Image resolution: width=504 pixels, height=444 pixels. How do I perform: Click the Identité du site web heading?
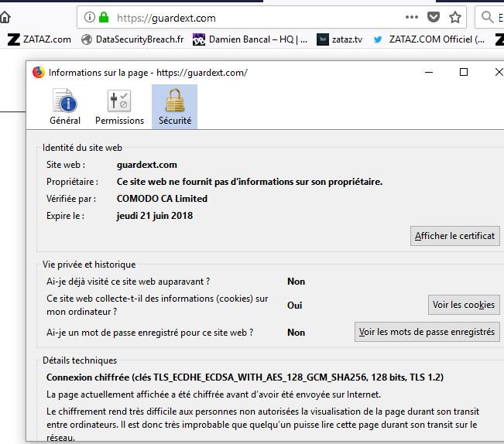(82, 148)
